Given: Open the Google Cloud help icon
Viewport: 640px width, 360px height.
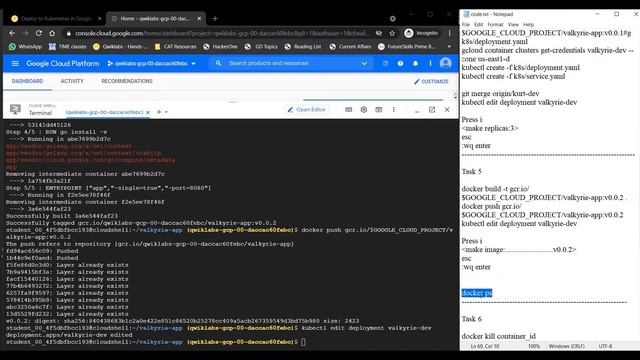Looking at the screenshot, I should click(x=400, y=64).
